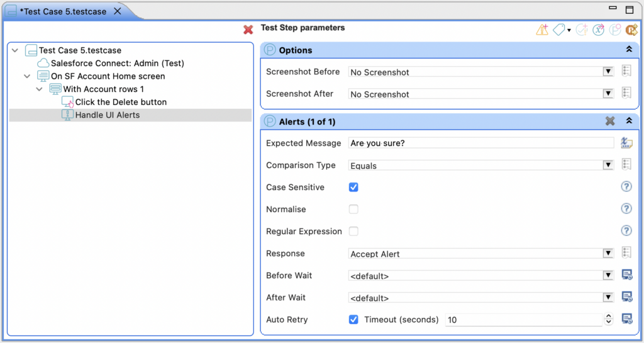The image size is (644, 343).
Task: Click the P icon beside Alerts header
Action: [270, 121]
